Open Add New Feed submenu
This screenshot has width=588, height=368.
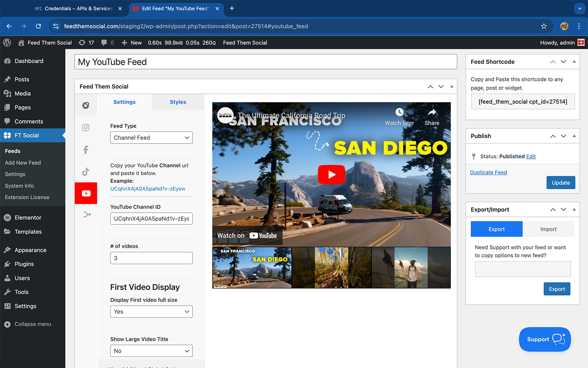23,163
